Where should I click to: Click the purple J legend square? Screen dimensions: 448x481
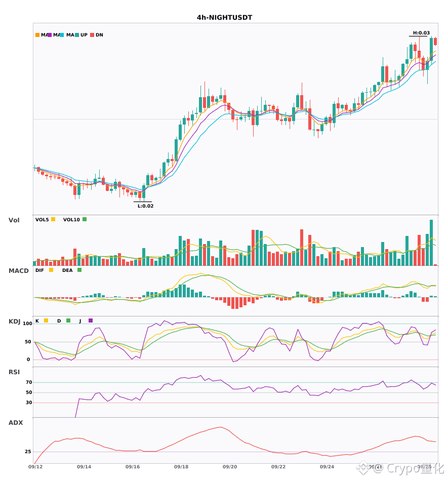[91, 320]
